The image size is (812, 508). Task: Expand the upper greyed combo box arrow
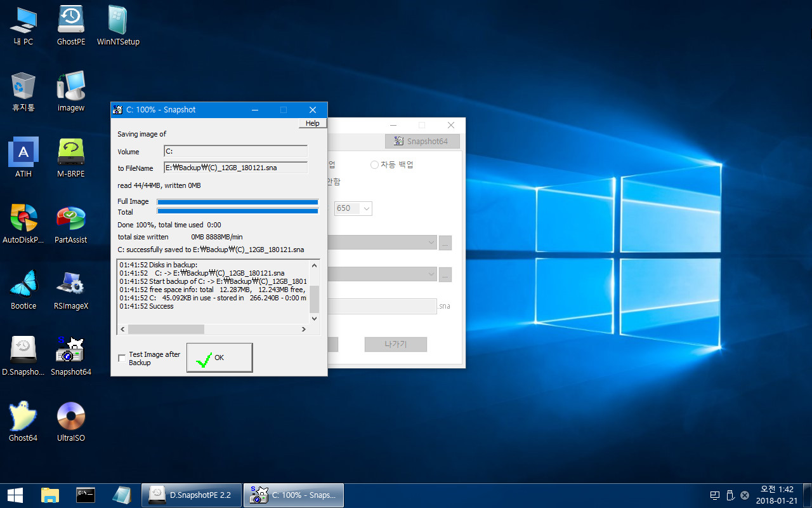(x=431, y=243)
